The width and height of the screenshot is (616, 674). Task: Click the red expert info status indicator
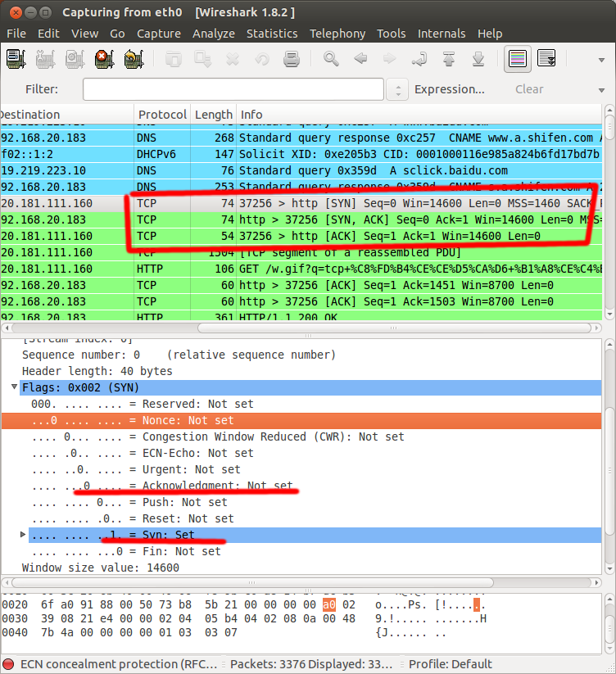point(8,664)
